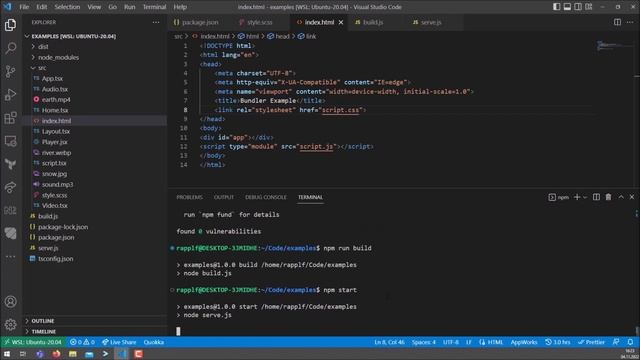Screen dimensions: 640x360
Task: Open File Explorer from taskbar
Action: (73, 354)
